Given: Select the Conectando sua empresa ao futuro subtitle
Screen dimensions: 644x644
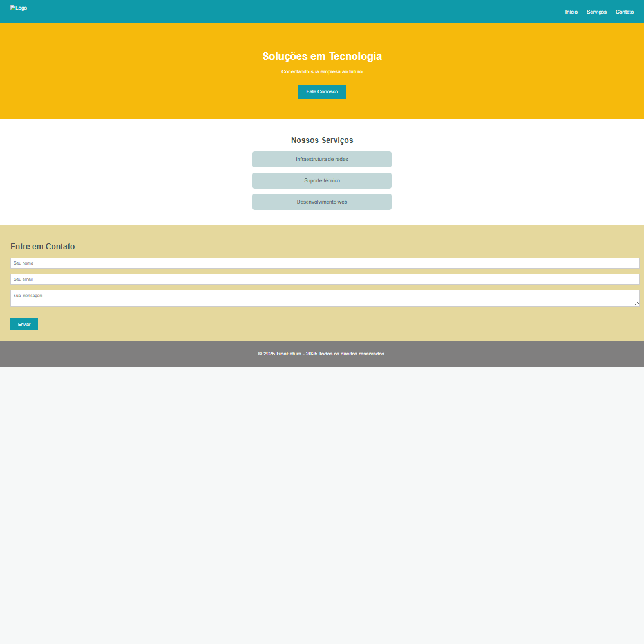Looking at the screenshot, I should click(x=322, y=71).
